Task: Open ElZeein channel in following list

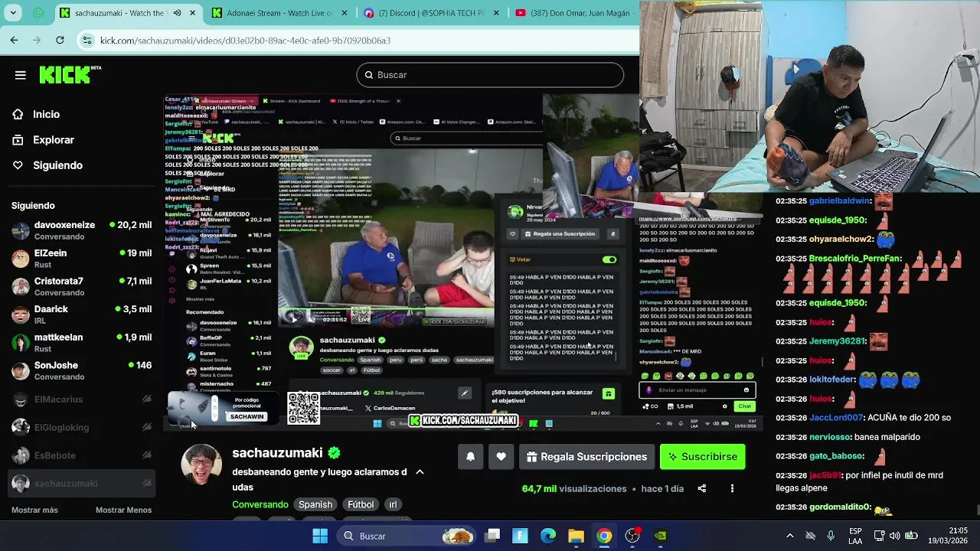Action: tap(81, 259)
